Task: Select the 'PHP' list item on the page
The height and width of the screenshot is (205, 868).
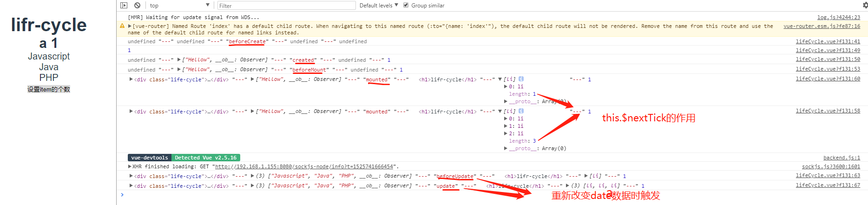Action: [x=49, y=78]
